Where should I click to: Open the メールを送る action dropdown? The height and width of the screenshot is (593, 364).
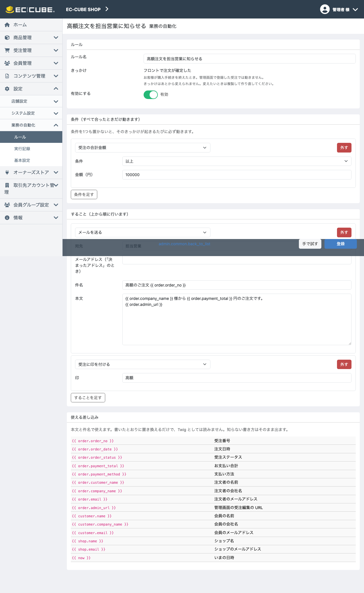point(143,232)
